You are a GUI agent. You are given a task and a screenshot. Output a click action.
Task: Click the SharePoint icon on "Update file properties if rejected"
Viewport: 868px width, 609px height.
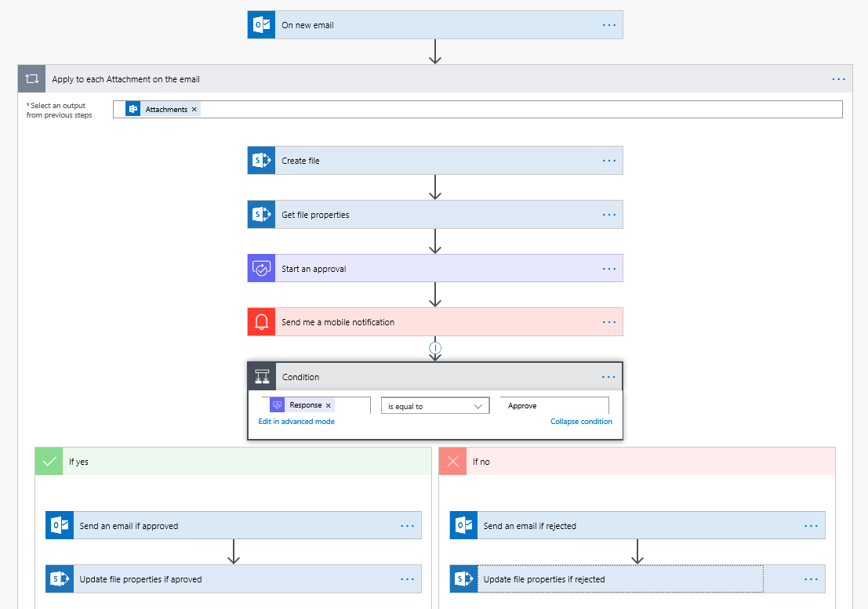(463, 578)
